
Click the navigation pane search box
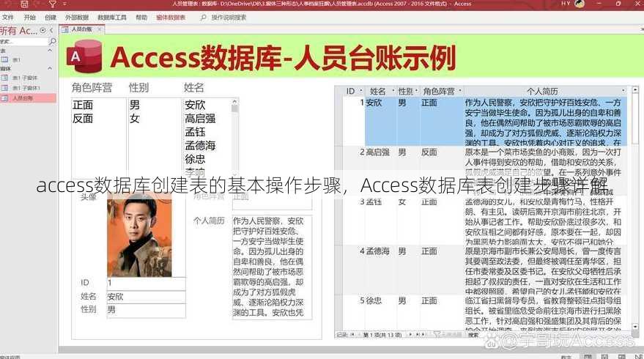click(x=24, y=42)
